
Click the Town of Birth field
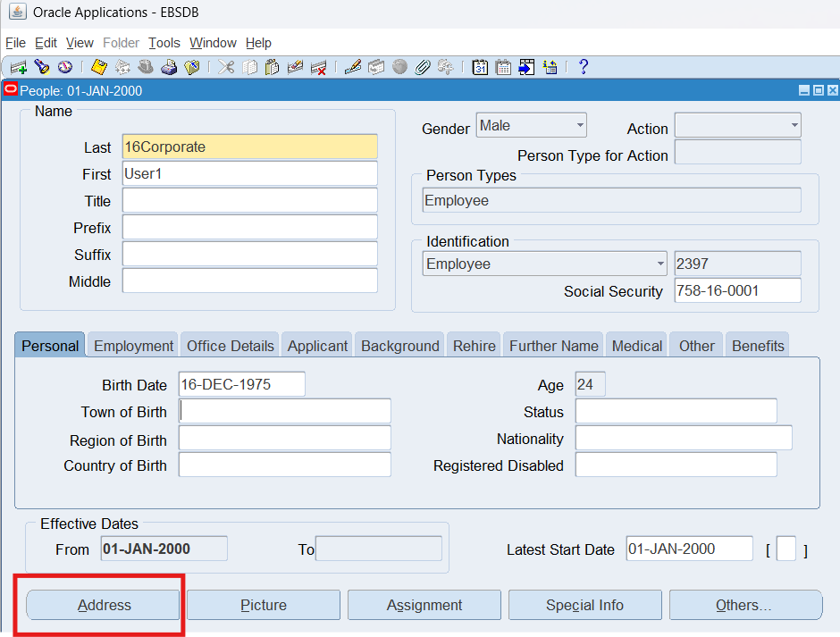[285, 411]
